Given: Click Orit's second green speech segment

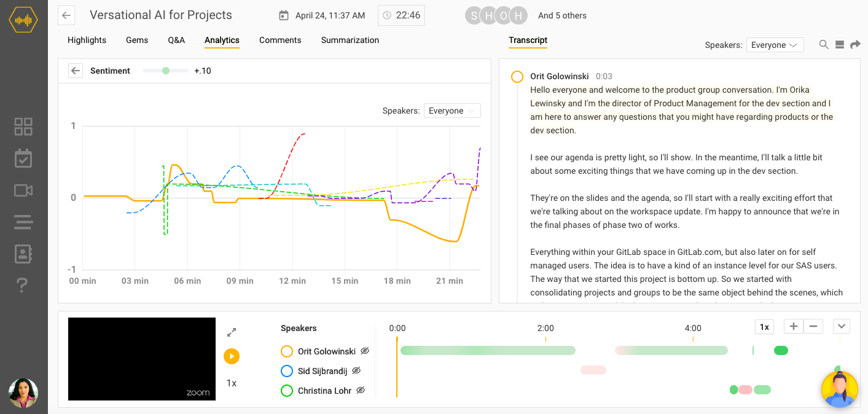Looking at the screenshot, I should coord(671,351).
